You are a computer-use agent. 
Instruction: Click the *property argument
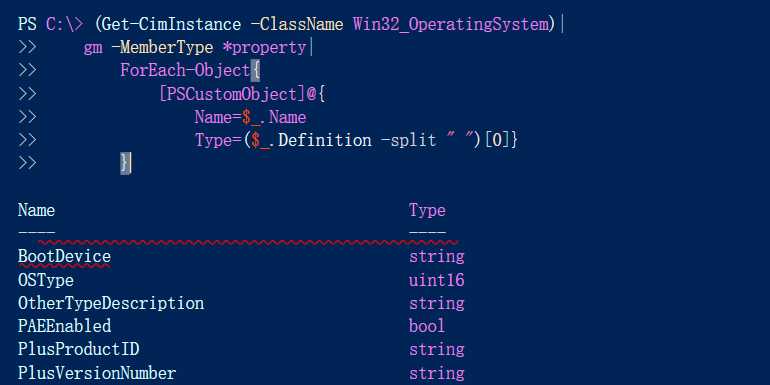click(269, 48)
